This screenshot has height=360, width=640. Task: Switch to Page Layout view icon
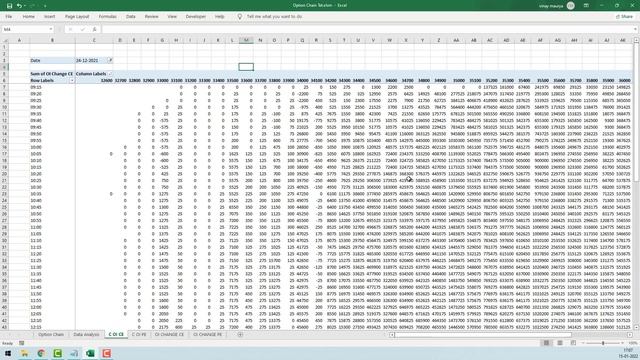[560, 343]
